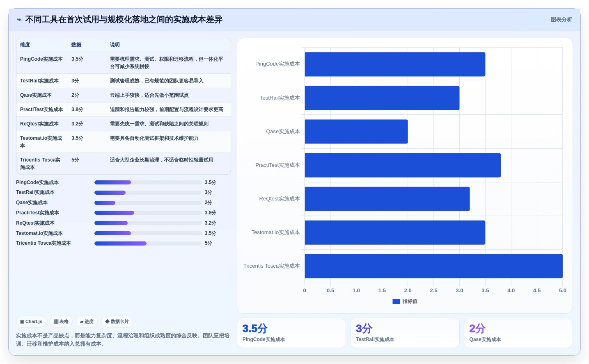Select Testomat.io实施成本 table row name cell
Image resolution: width=589 pixels, height=364 pixels.
point(41,142)
